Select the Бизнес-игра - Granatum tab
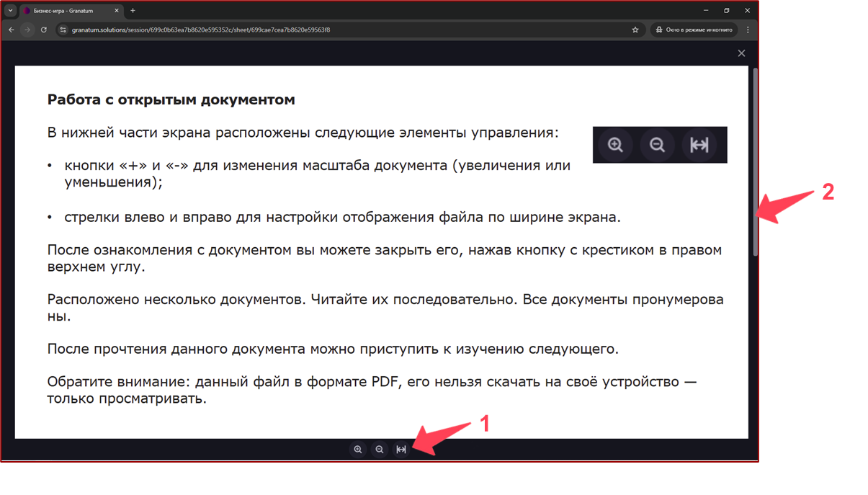Image resolution: width=868 pixels, height=495 pixels. [x=66, y=11]
